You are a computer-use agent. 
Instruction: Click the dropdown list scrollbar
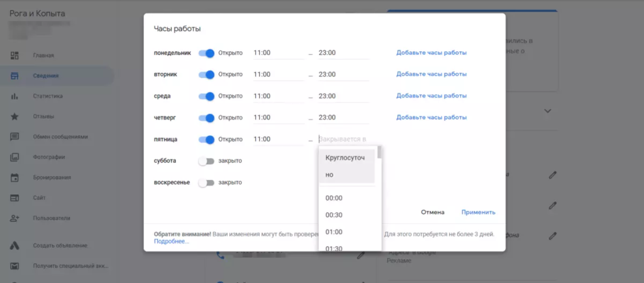[379, 152]
